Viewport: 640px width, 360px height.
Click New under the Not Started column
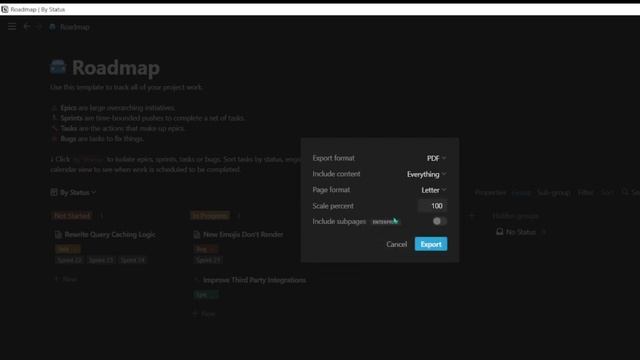coord(66,279)
